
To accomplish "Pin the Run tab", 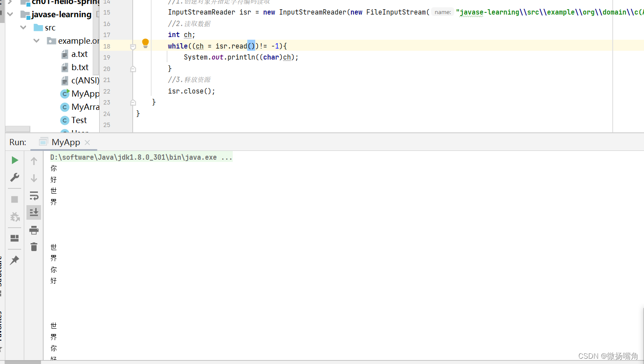I will 15,260.
